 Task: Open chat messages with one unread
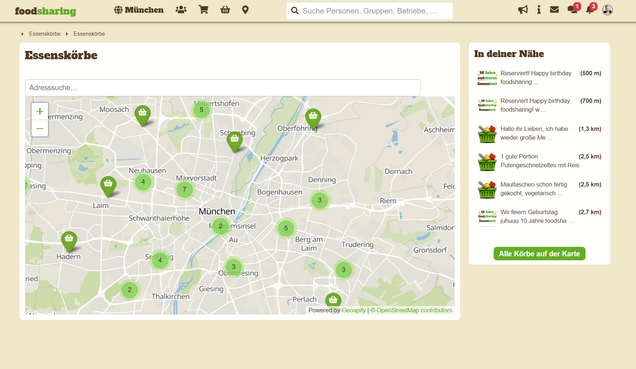click(x=573, y=9)
